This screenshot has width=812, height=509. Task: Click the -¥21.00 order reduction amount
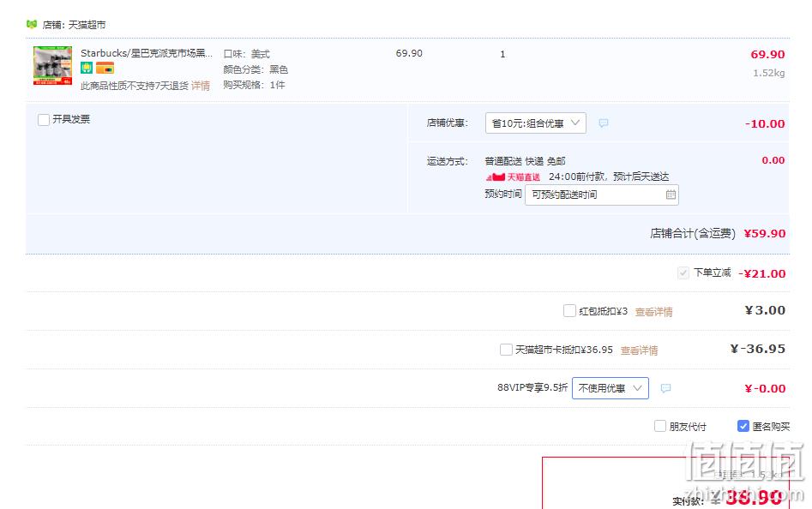coord(761,273)
